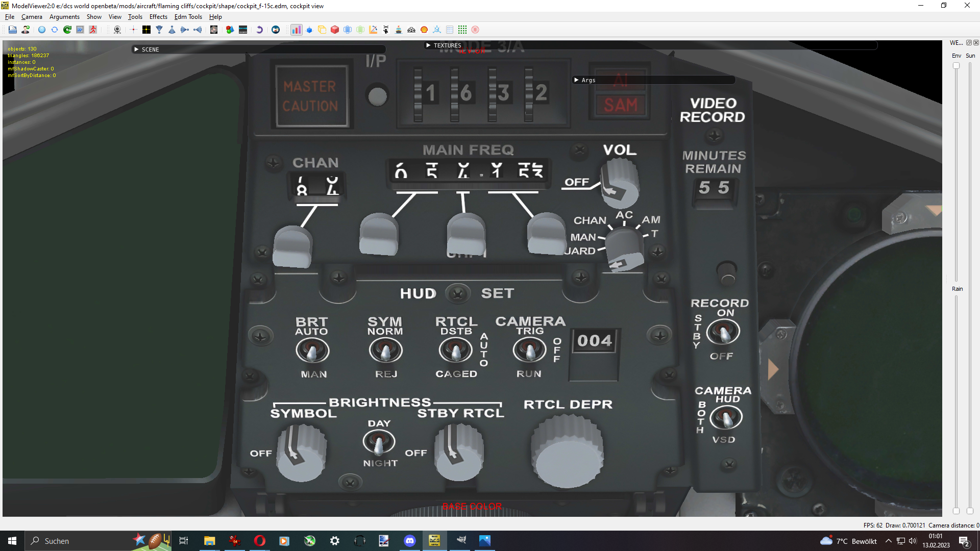
Task: Click the ship toolbar icon
Action: [399, 30]
